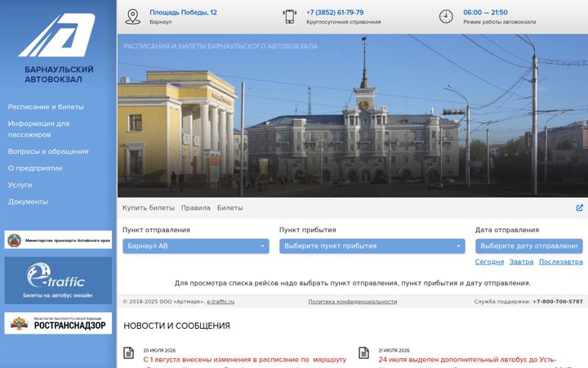Click Круглосуточная справочная caption

point(344,22)
